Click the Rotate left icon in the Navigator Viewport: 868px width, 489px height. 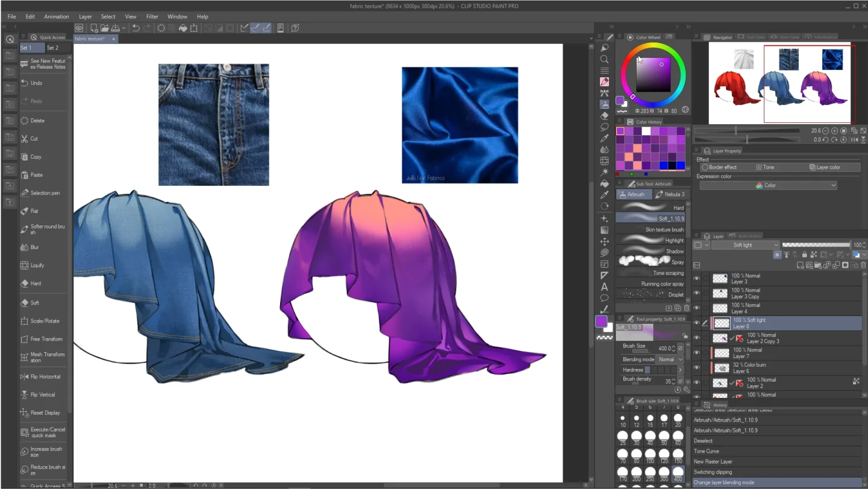click(825, 140)
